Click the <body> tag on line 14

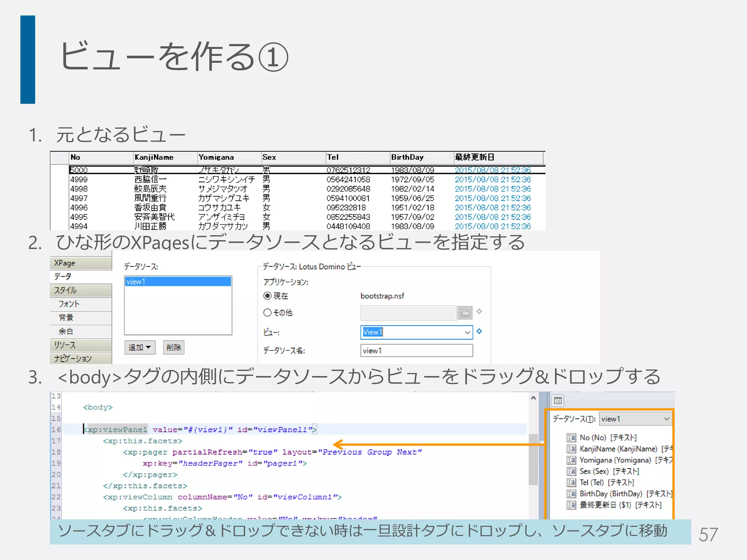point(98,407)
